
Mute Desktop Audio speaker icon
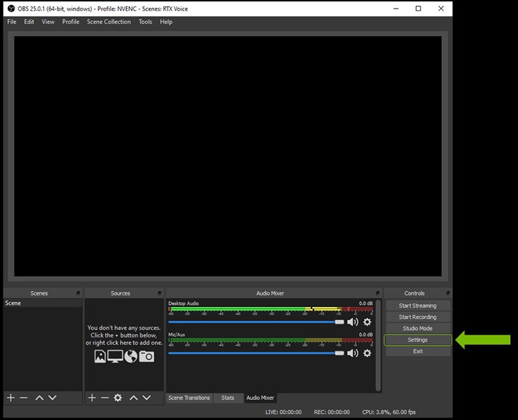353,322
